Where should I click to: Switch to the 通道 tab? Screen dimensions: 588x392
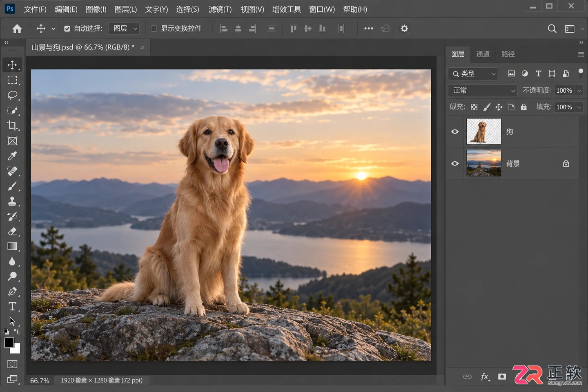click(483, 54)
